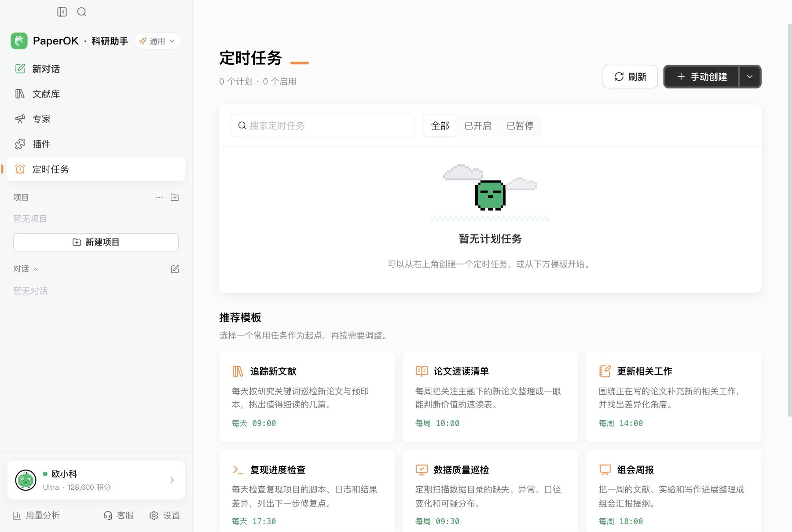Open search via magnifier icon
792x532 pixels.
coord(82,12)
